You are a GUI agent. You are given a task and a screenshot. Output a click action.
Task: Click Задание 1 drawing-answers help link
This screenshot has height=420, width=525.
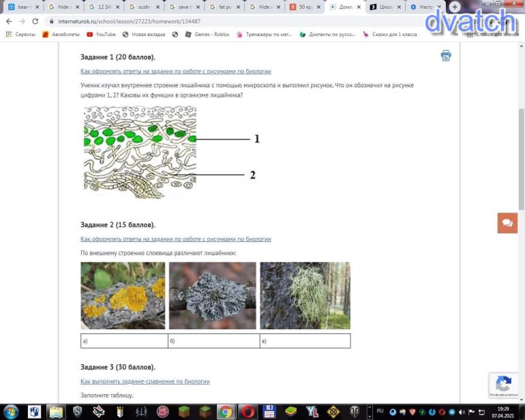point(175,71)
